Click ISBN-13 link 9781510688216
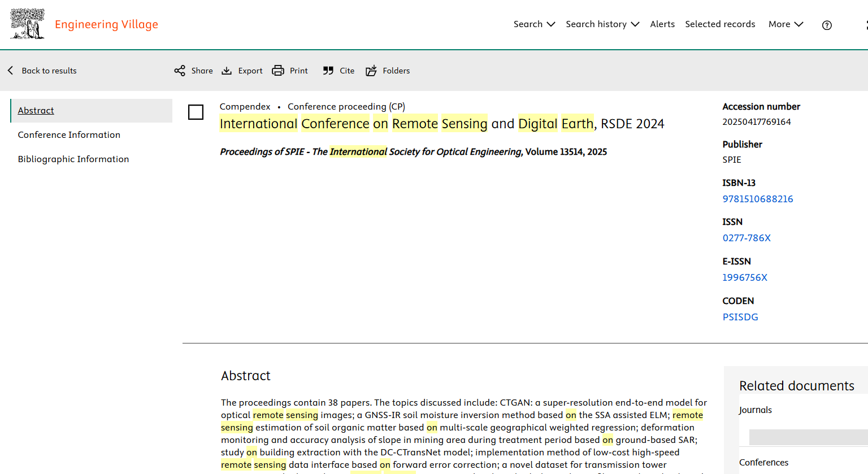The image size is (868, 474). [x=757, y=199]
